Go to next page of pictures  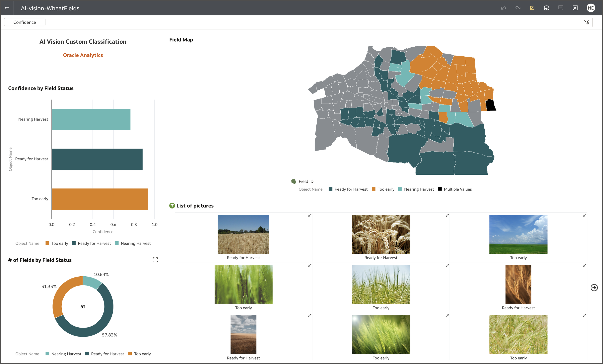(x=594, y=288)
